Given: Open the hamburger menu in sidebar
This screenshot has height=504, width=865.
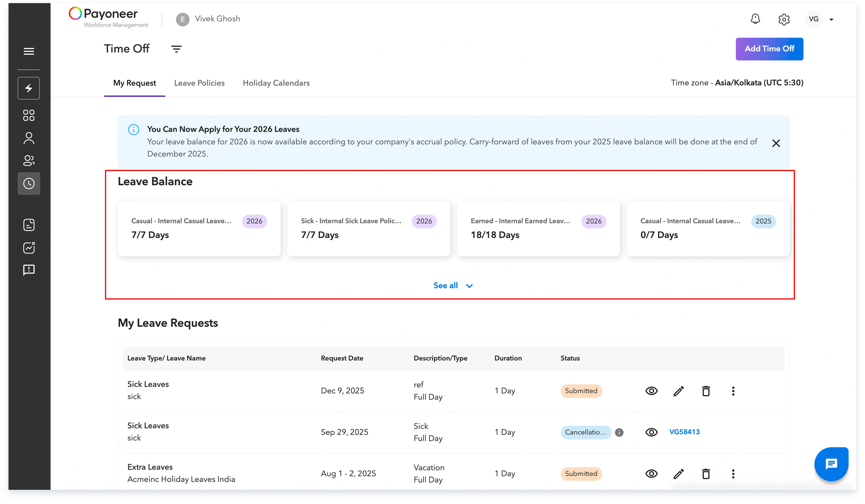Looking at the screenshot, I should (29, 51).
